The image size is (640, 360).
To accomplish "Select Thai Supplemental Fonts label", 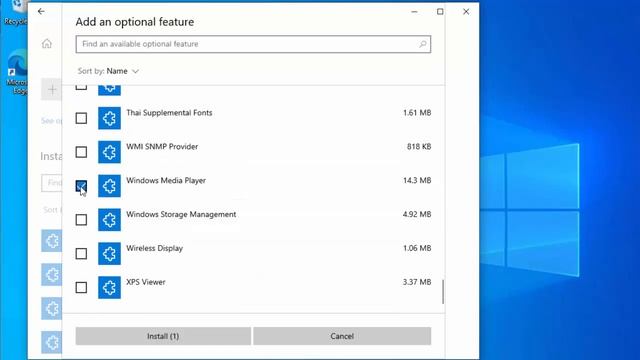I will (x=169, y=113).
